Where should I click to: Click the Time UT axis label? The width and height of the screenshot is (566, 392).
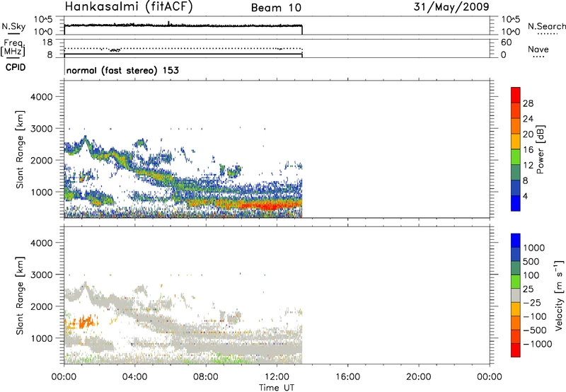(277, 387)
